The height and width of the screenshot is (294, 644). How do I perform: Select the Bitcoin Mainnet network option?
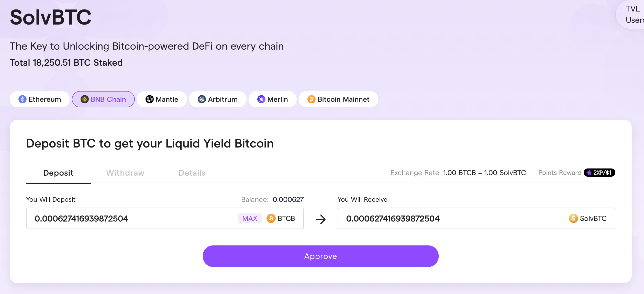click(x=338, y=99)
